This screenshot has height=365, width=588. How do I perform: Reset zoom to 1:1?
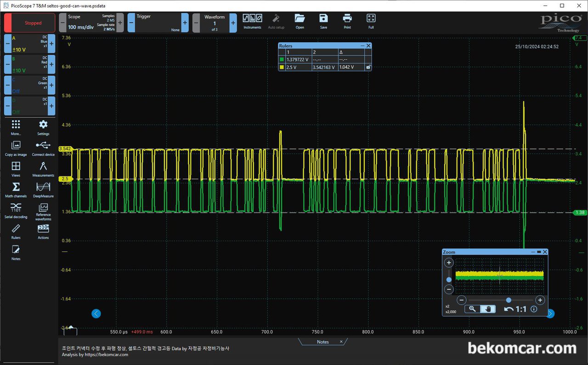521,309
